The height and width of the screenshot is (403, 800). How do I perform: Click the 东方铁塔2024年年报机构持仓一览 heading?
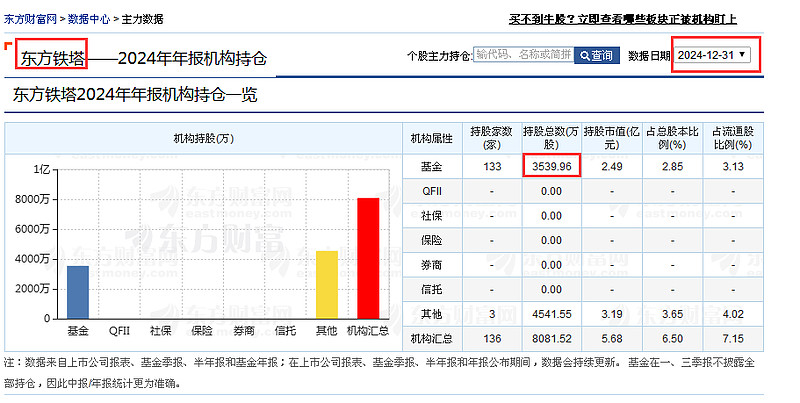coord(135,95)
